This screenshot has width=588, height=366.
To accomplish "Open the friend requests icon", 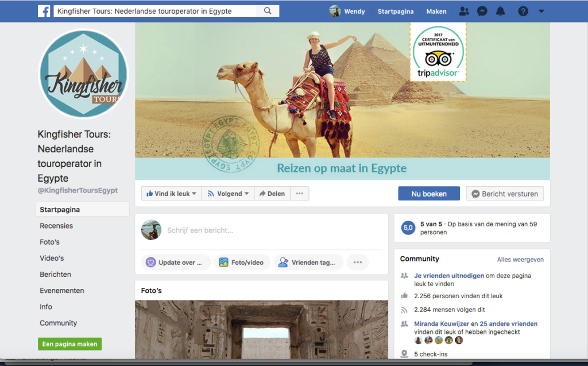I will [x=464, y=11].
